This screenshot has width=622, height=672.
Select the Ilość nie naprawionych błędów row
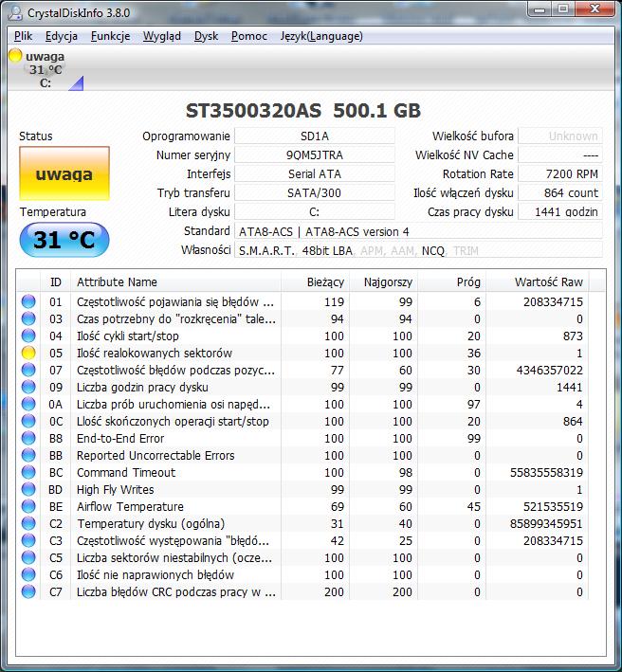303,574
